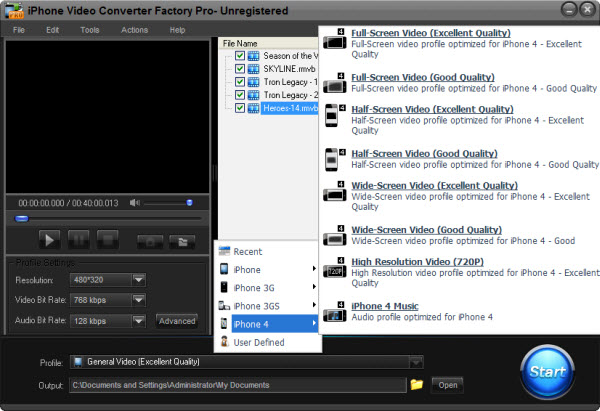Screen dimensions: 600x411
Task: Click the film icon beside SKYLINE.rmvb
Action: pyautogui.click(x=253, y=69)
